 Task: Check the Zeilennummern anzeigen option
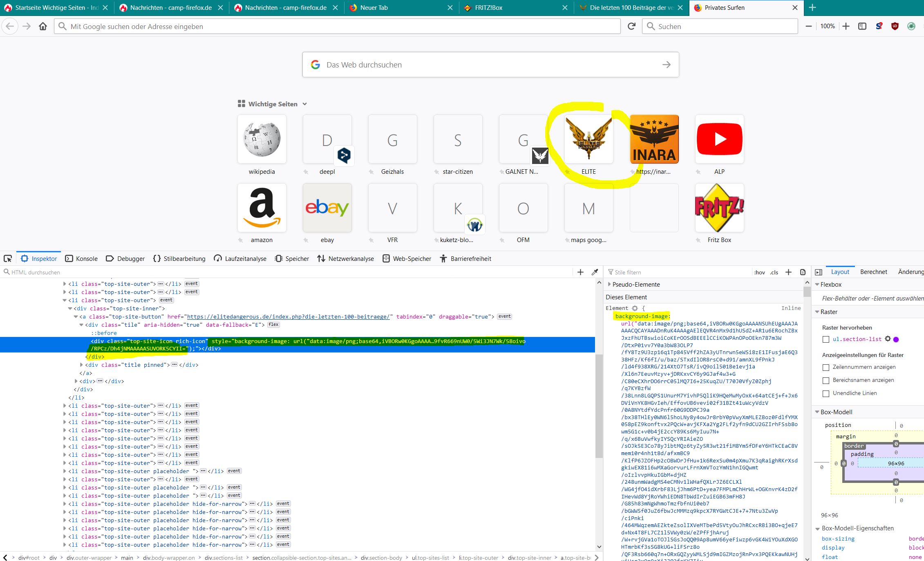coord(826,367)
